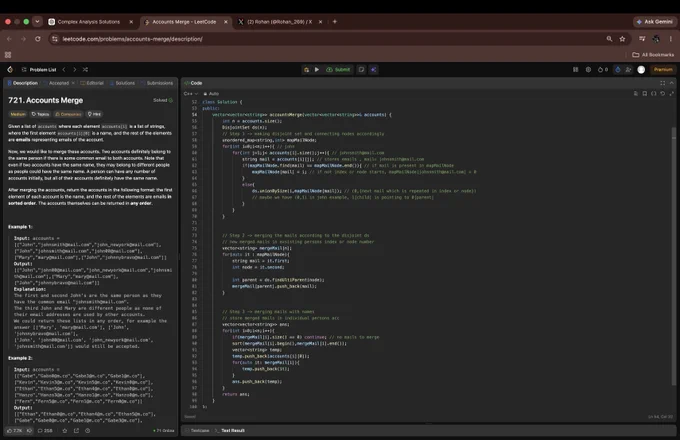The image size is (680, 440).
Task: Open the C++ language dropdown
Action: pyautogui.click(x=190, y=94)
